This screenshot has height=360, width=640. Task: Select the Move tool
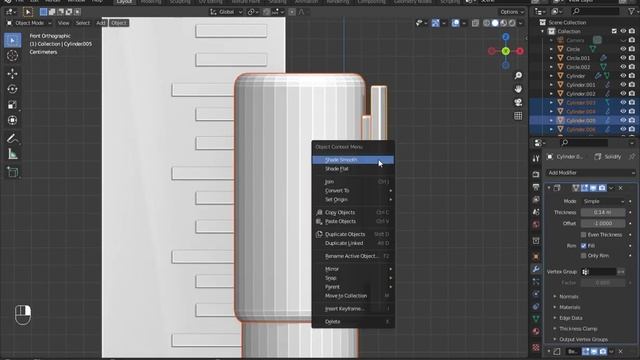tap(12, 73)
